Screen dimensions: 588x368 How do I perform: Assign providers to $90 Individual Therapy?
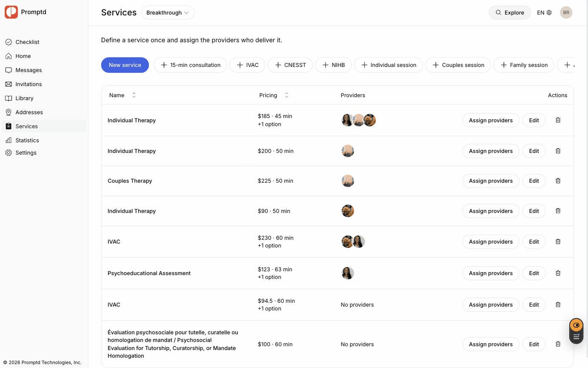coord(491,211)
